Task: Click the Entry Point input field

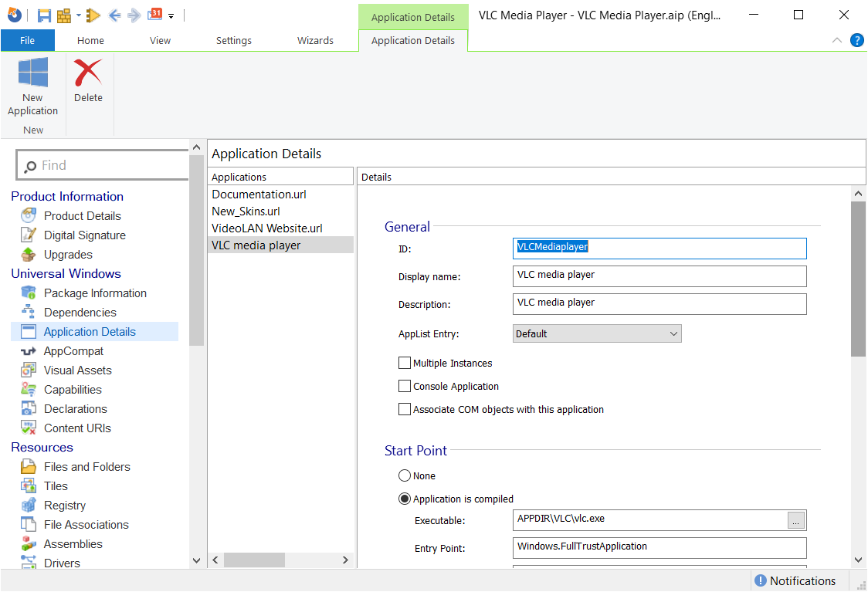Action: click(659, 548)
